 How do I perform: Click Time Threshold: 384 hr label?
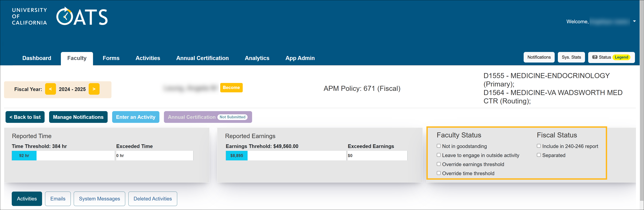39,146
